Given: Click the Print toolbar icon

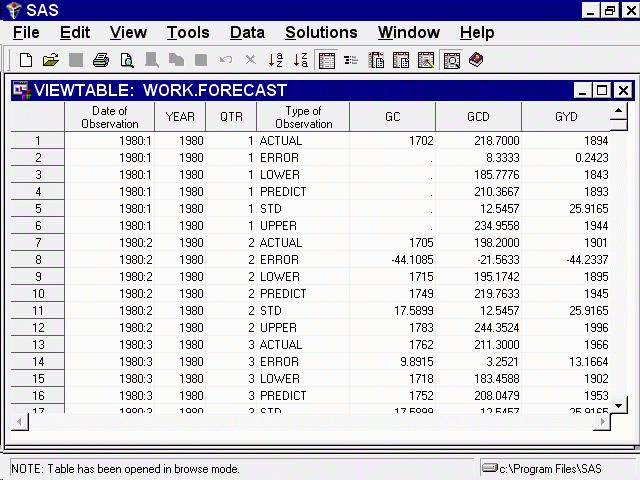Looking at the screenshot, I should coord(101,61).
